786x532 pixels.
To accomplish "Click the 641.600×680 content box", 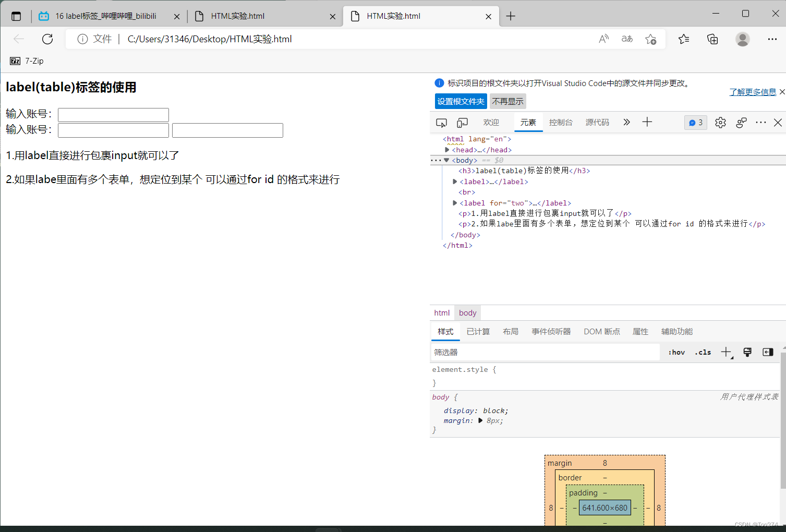I will point(604,508).
